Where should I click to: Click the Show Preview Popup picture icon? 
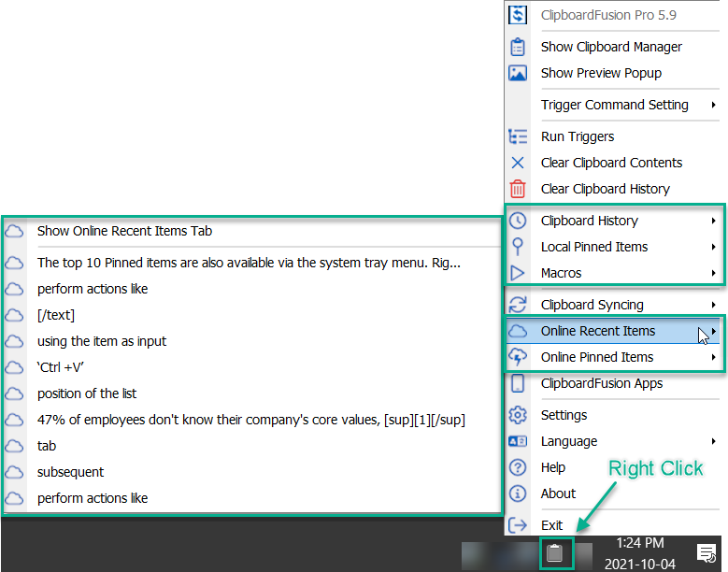point(517,73)
